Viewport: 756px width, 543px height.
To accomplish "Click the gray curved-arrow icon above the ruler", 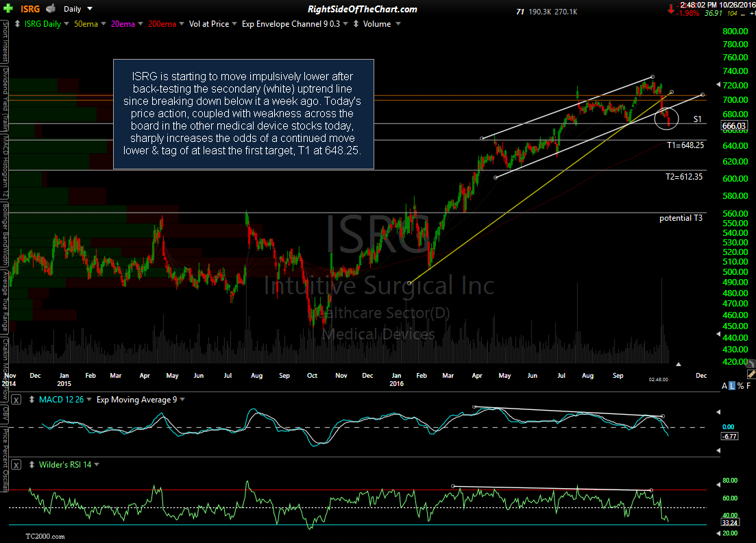I will (751, 363).
